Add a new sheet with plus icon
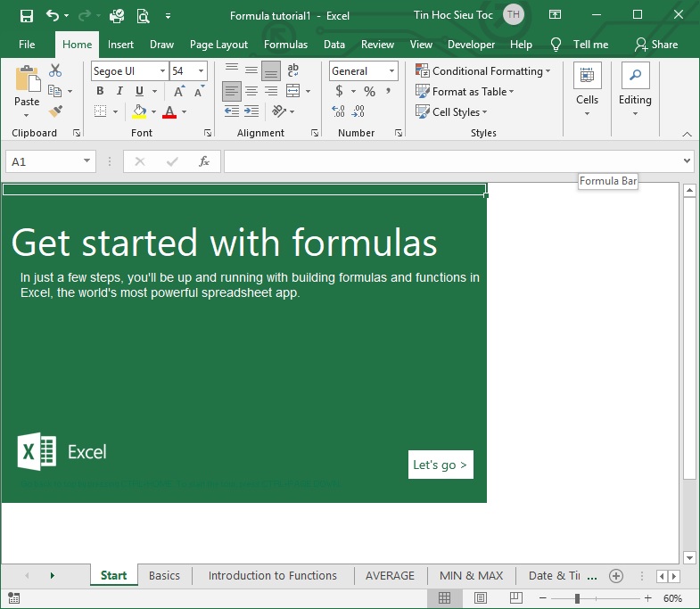Viewport: 700px width, 609px height. click(x=616, y=576)
